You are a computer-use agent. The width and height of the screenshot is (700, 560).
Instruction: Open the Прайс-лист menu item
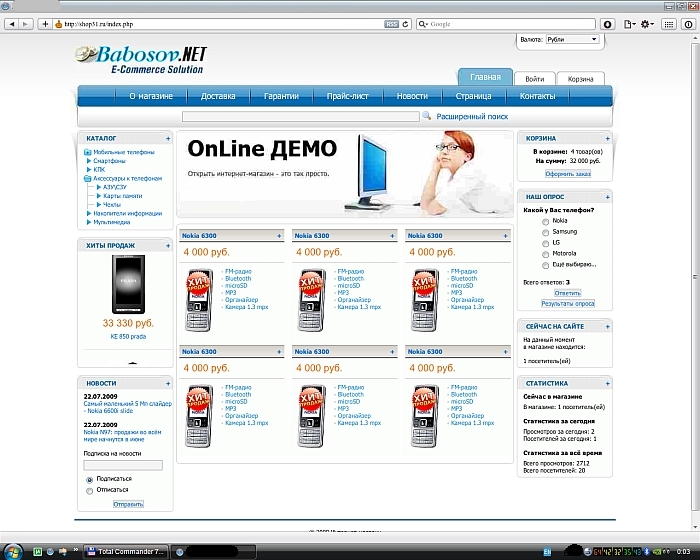tap(347, 96)
